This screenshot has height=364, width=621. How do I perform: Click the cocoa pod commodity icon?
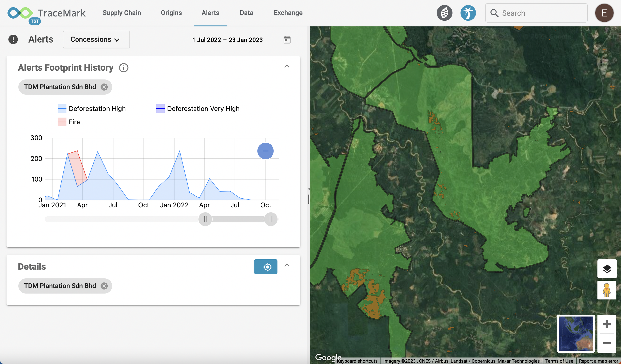444,13
